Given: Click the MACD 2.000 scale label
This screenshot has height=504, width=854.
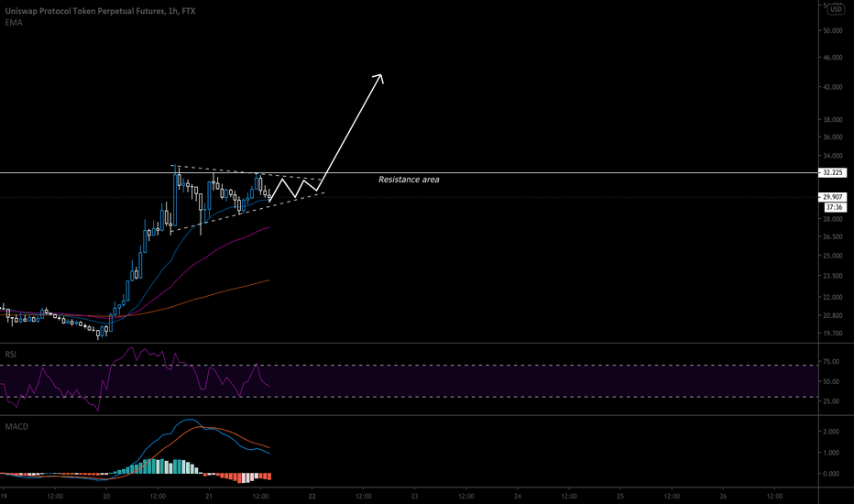Looking at the screenshot, I should (831, 431).
